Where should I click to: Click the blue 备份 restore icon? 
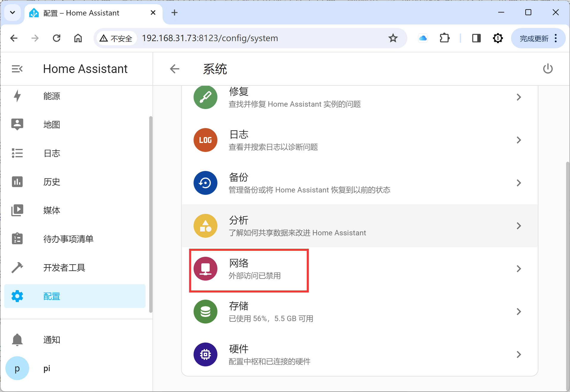pos(205,183)
